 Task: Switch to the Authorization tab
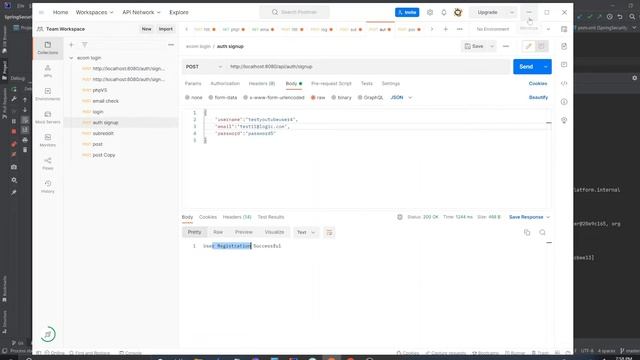[x=225, y=83]
